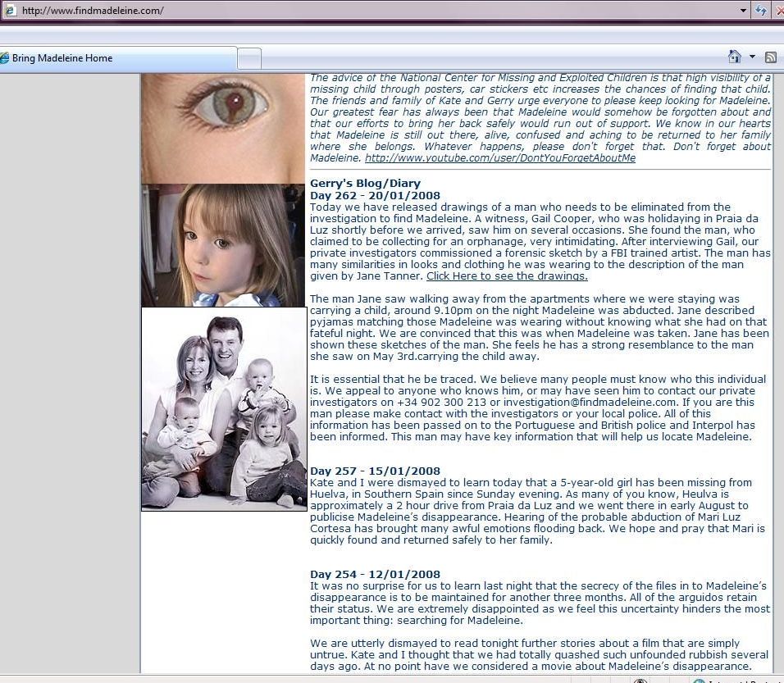Click the photo of the young girl

point(223,245)
